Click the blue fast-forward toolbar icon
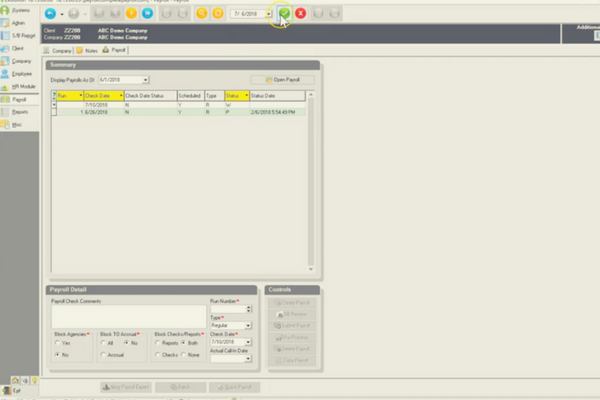 point(147,13)
